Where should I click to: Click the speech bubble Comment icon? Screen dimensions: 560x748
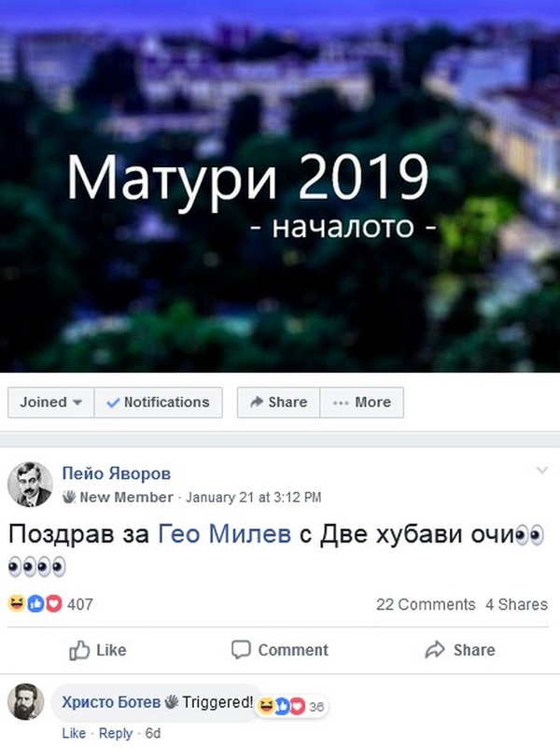(x=241, y=650)
